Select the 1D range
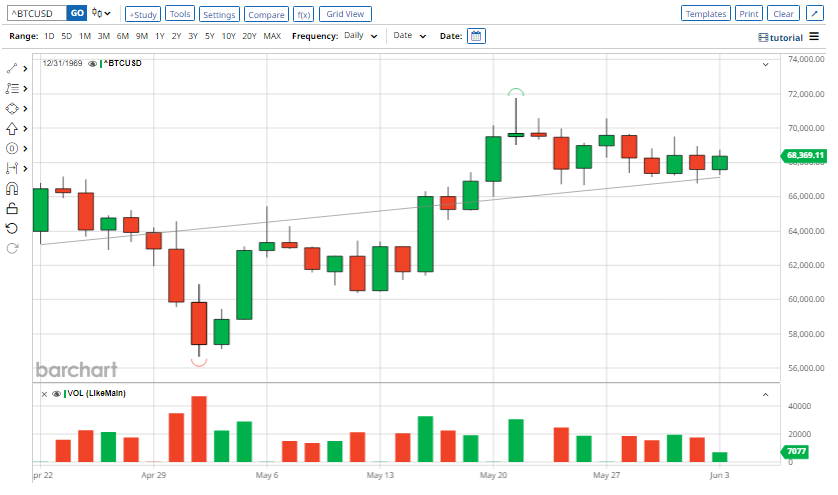The height and width of the screenshot is (495, 838). tap(49, 36)
